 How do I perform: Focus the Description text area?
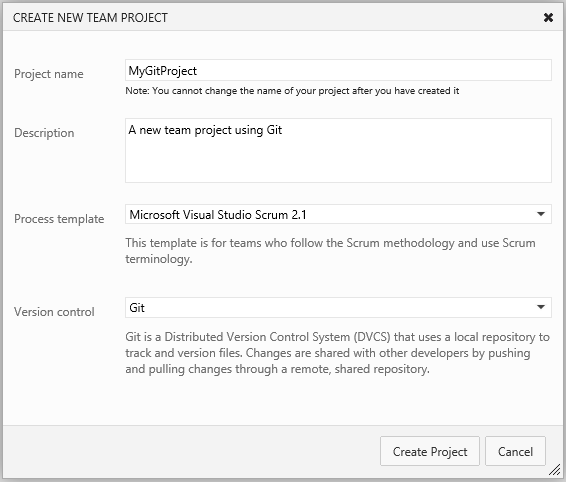tap(338, 150)
